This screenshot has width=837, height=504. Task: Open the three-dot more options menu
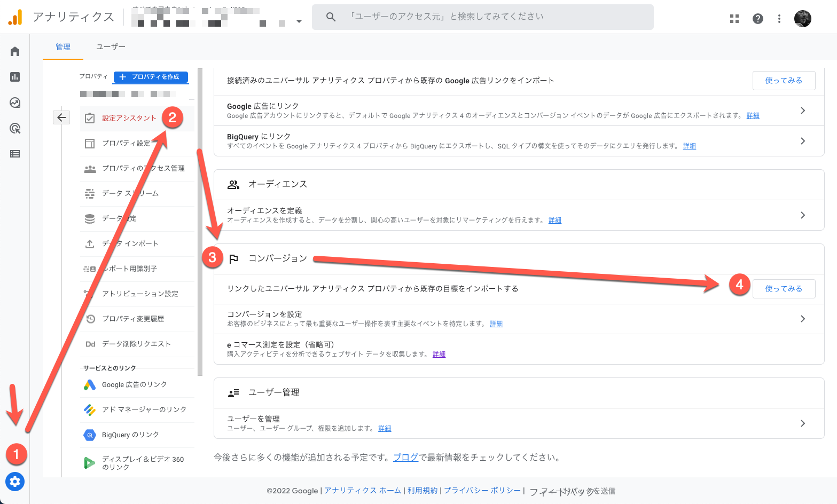click(x=779, y=19)
